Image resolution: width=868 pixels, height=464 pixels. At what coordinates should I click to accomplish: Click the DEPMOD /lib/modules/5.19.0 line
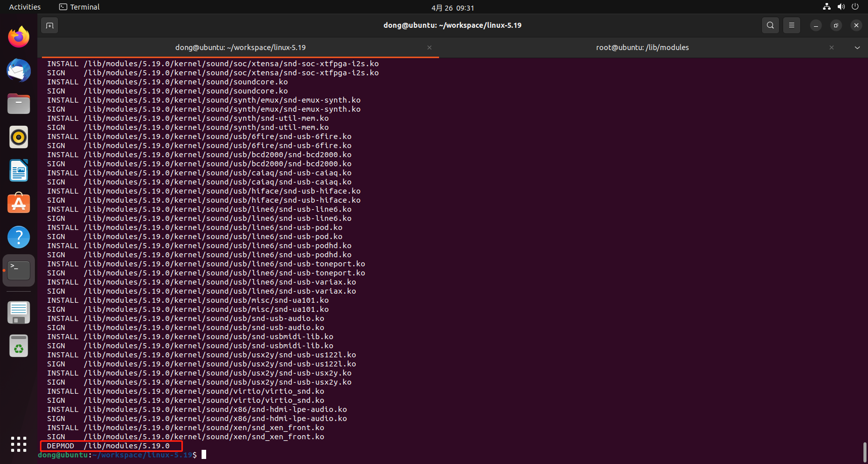[108, 446]
